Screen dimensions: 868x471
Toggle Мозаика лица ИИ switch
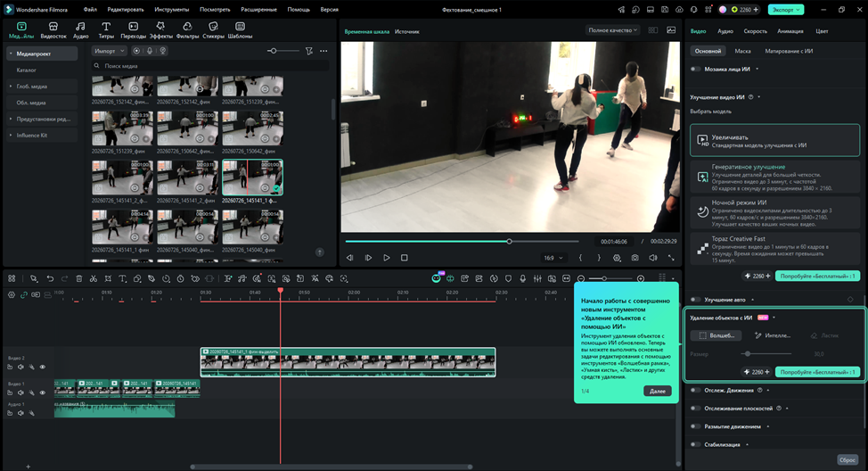click(x=695, y=70)
